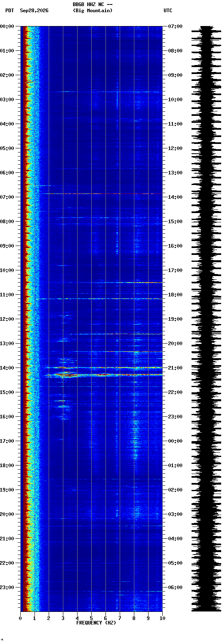224x644 pixels.
Task: Click the 03:00 label on PDT axis
Action: click(x=7, y=100)
